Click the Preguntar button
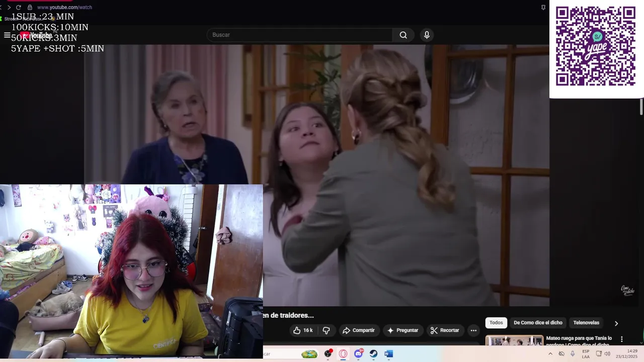Screen dimensions: 644x362 pos(403,330)
